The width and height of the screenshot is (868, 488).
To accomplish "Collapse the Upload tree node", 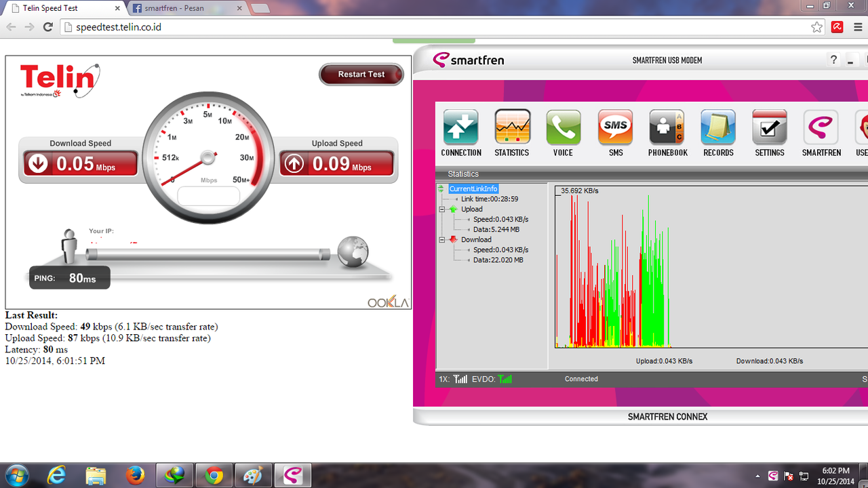I will (x=442, y=209).
